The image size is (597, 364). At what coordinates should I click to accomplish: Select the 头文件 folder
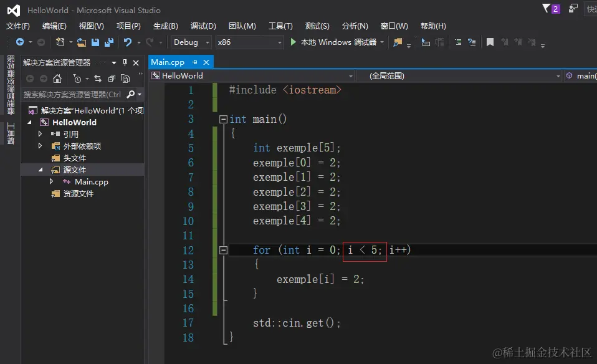75,158
